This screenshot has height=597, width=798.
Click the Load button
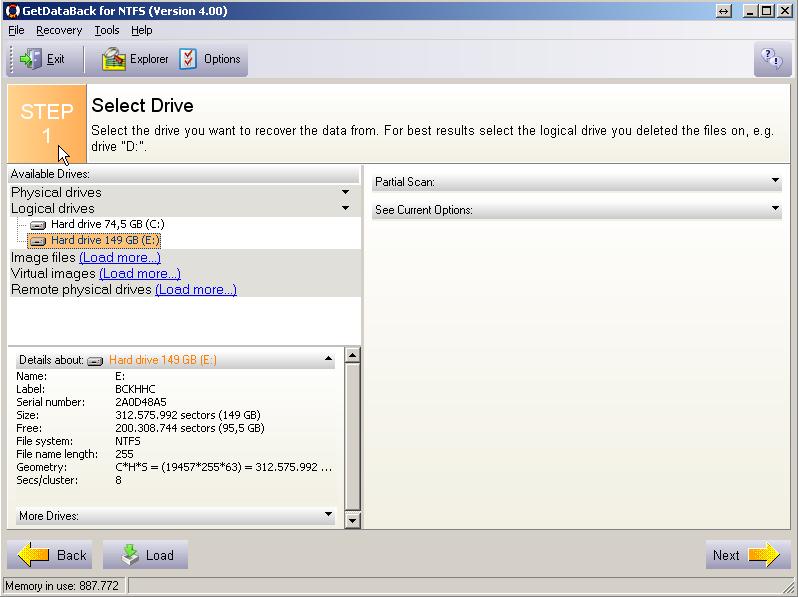click(145, 555)
